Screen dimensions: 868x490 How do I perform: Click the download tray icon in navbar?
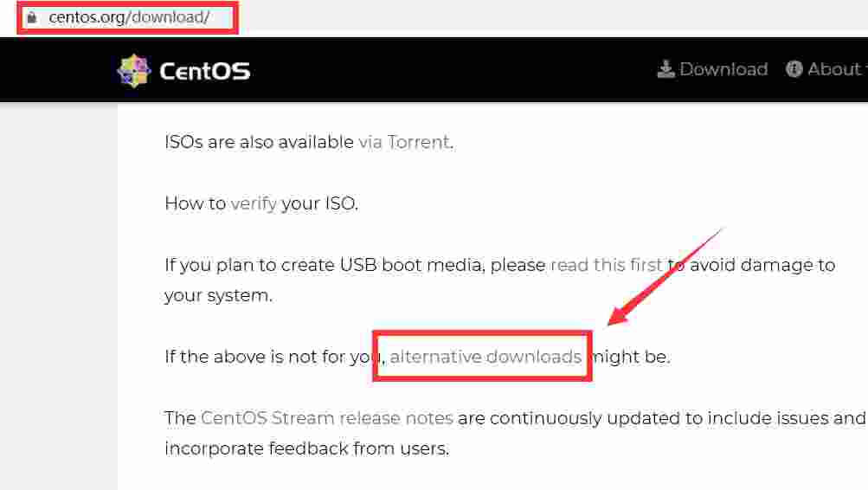[666, 69]
